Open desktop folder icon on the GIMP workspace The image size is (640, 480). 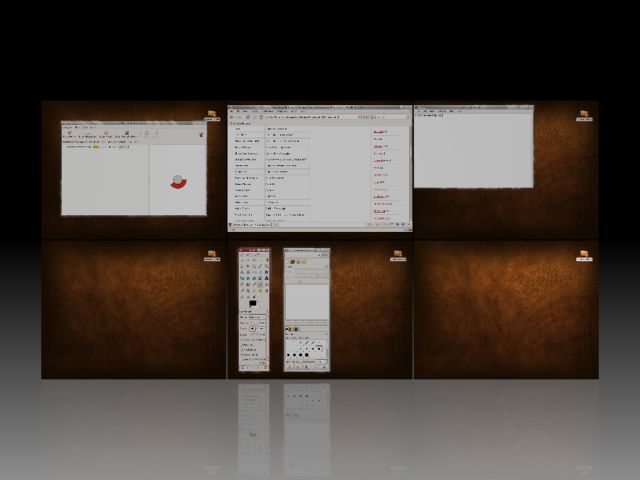coord(398,255)
